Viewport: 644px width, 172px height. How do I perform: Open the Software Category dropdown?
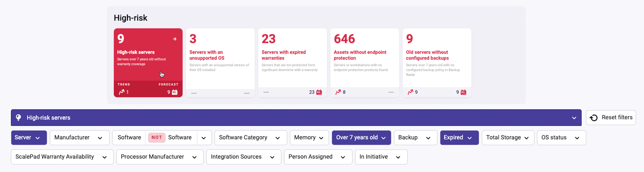[250, 137]
